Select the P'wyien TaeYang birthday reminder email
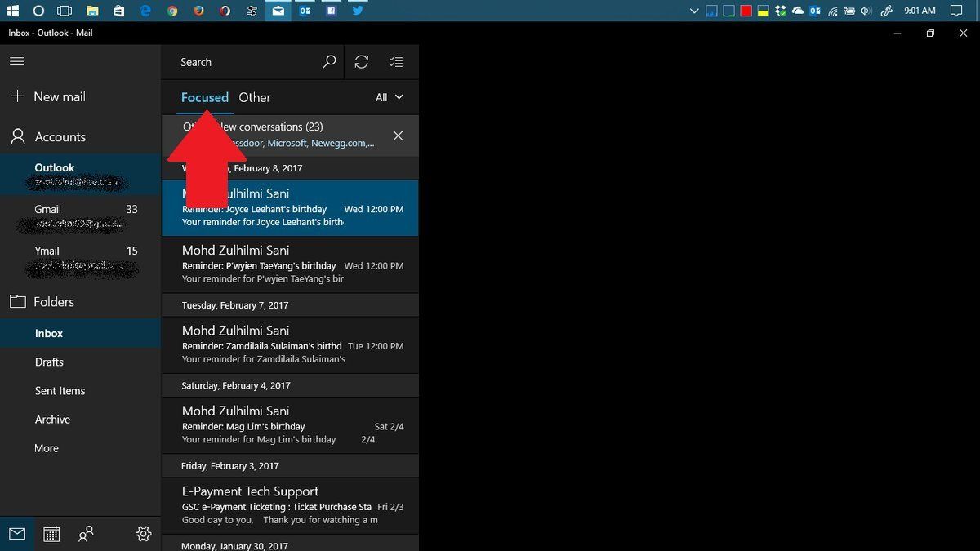 point(290,264)
